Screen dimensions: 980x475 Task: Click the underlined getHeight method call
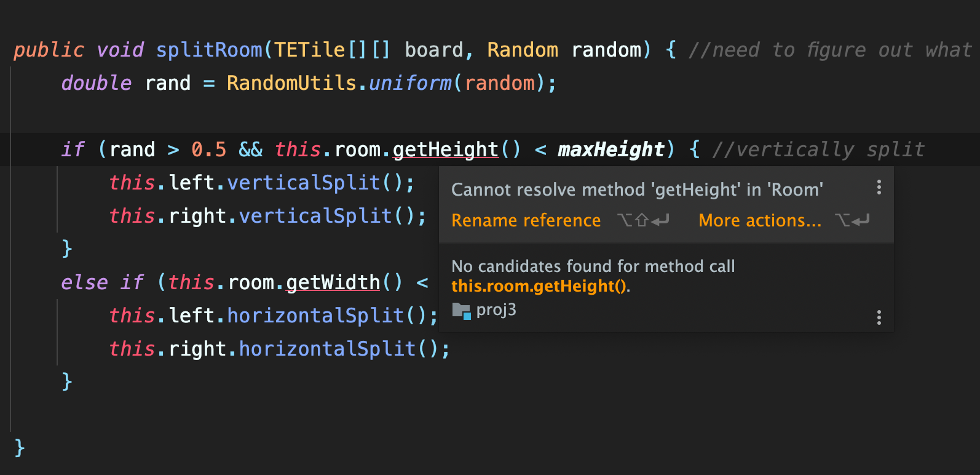click(445, 150)
